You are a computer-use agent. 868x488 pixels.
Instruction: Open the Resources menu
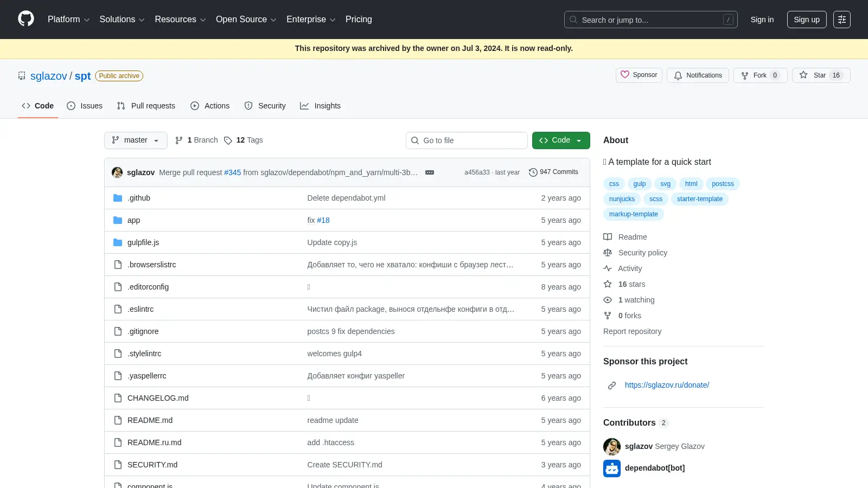click(x=180, y=20)
